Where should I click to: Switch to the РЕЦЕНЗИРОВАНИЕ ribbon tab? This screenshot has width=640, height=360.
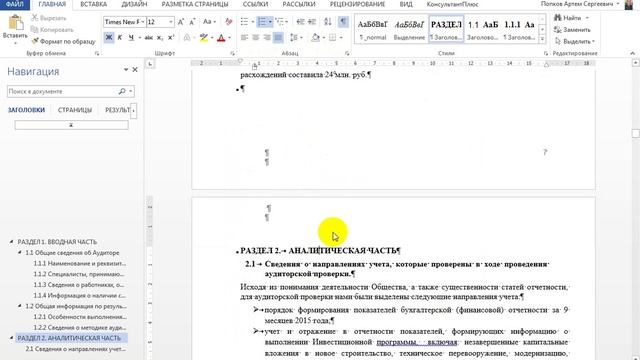tap(357, 4)
